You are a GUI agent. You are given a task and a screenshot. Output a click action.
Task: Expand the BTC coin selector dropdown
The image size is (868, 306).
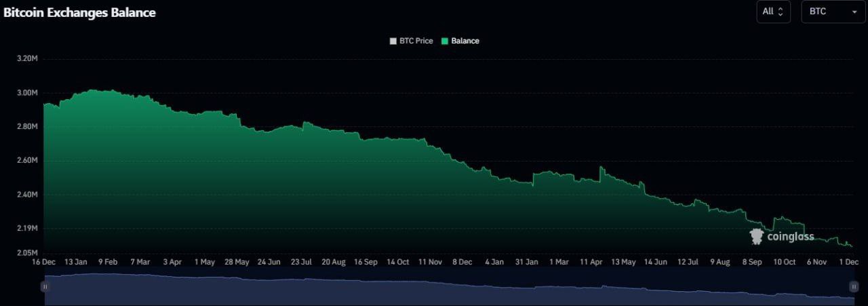[x=833, y=12]
